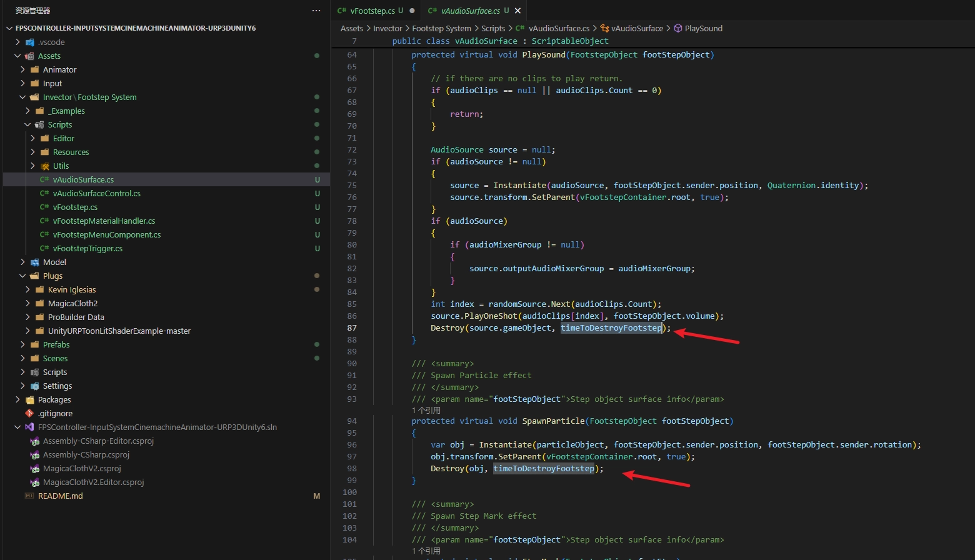This screenshot has width=975, height=560.
Task: Expand the Packages folder chevron
Action: pos(17,399)
